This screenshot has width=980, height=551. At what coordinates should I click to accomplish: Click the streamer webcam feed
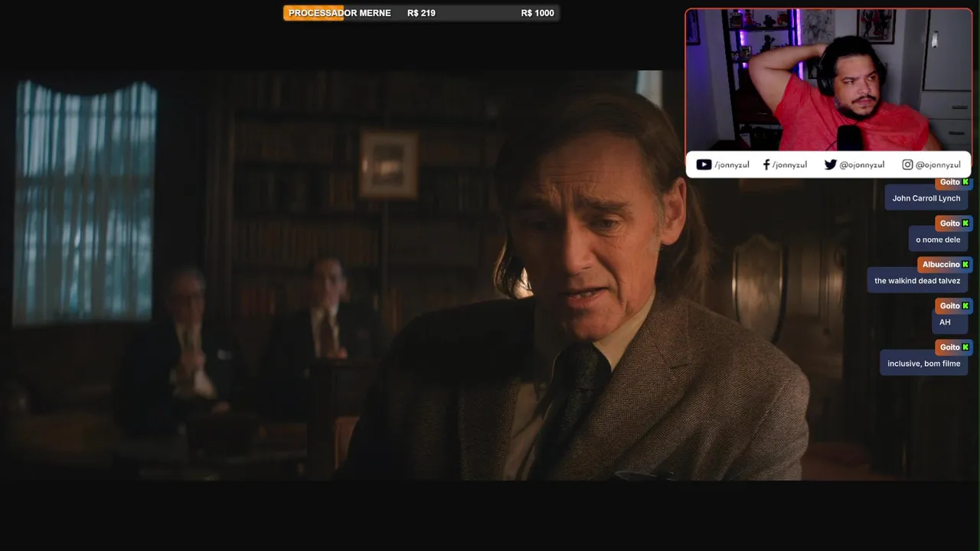click(828, 80)
